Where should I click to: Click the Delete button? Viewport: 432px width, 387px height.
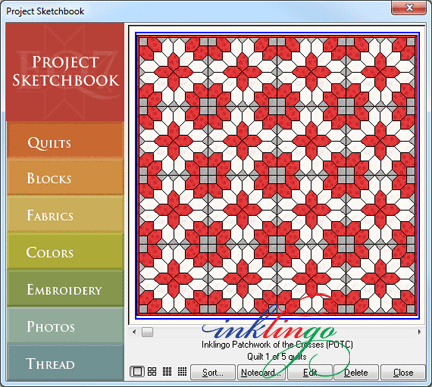pos(356,372)
